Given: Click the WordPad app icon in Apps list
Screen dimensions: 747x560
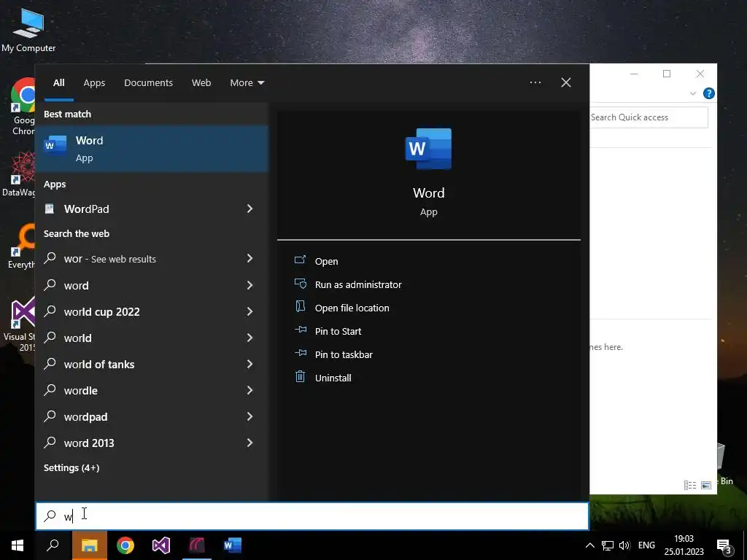Looking at the screenshot, I should point(50,209).
